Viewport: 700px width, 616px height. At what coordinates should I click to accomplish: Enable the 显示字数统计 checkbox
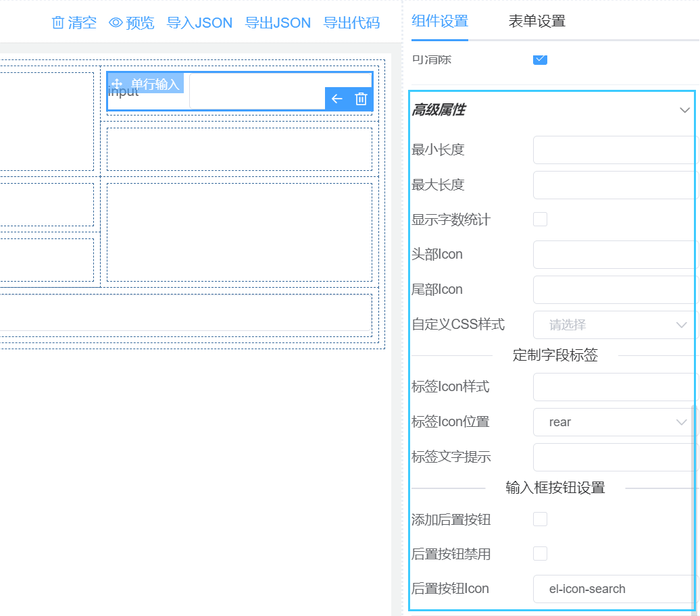[540, 220]
